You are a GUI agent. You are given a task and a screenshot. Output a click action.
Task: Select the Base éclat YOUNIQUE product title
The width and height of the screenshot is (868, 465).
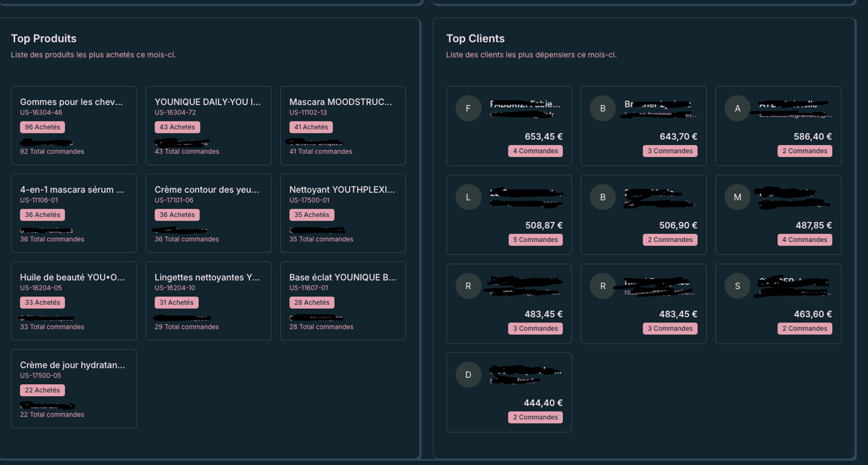click(342, 277)
